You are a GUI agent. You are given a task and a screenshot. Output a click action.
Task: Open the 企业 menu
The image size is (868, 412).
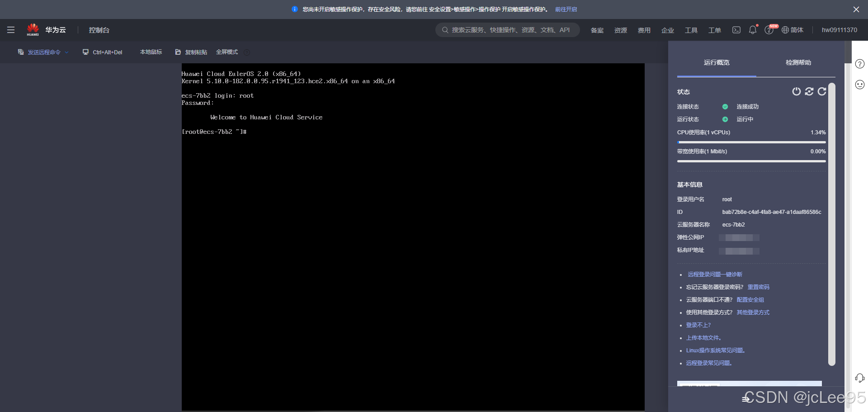pos(668,30)
